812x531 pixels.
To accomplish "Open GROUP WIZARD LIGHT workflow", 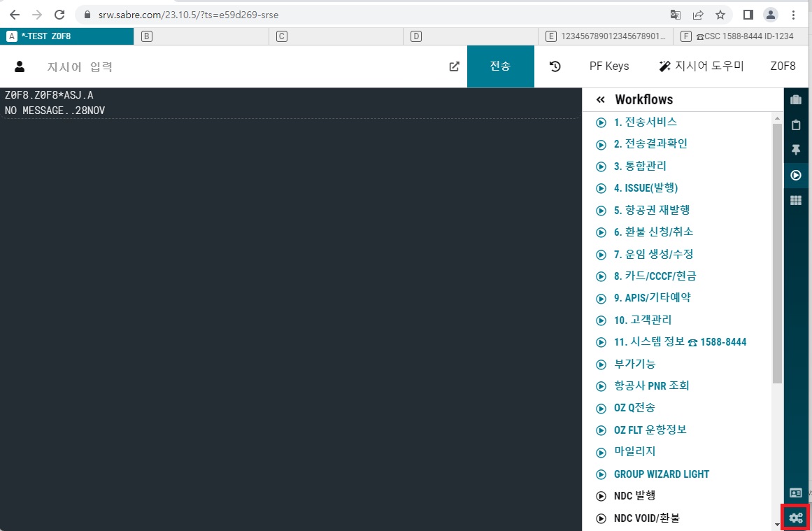I will click(x=662, y=474).
